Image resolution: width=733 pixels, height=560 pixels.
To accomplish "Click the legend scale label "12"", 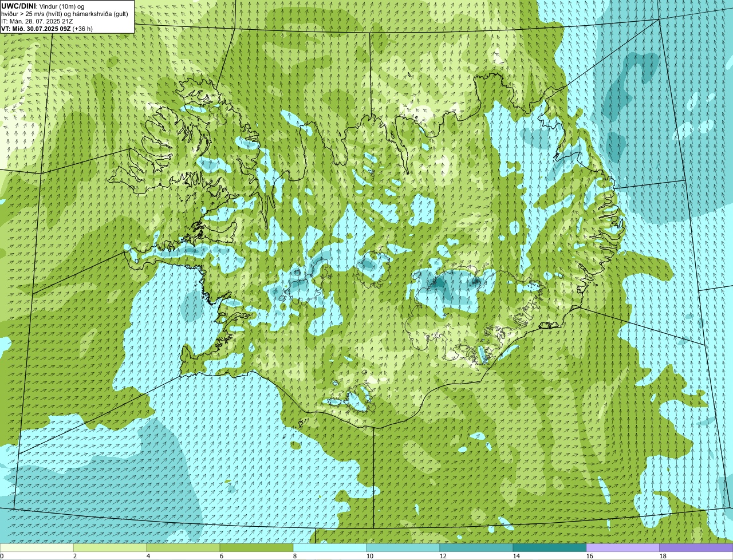I will [x=443, y=556].
